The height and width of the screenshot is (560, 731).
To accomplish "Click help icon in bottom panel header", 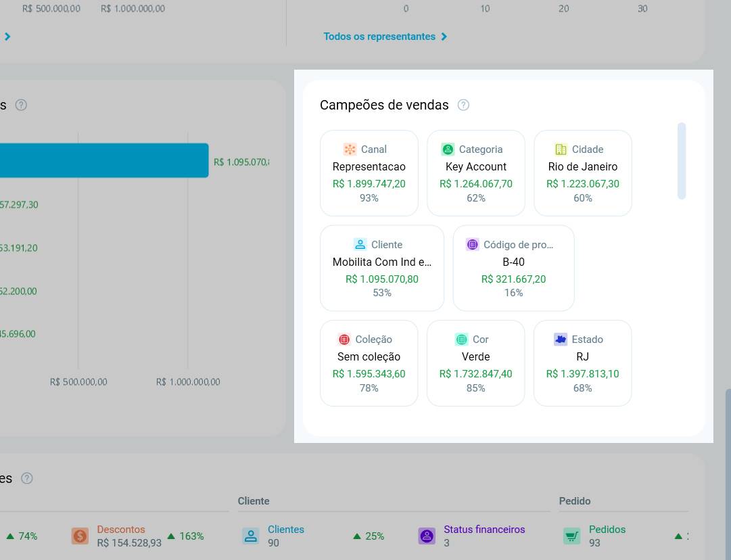I will click(x=27, y=478).
